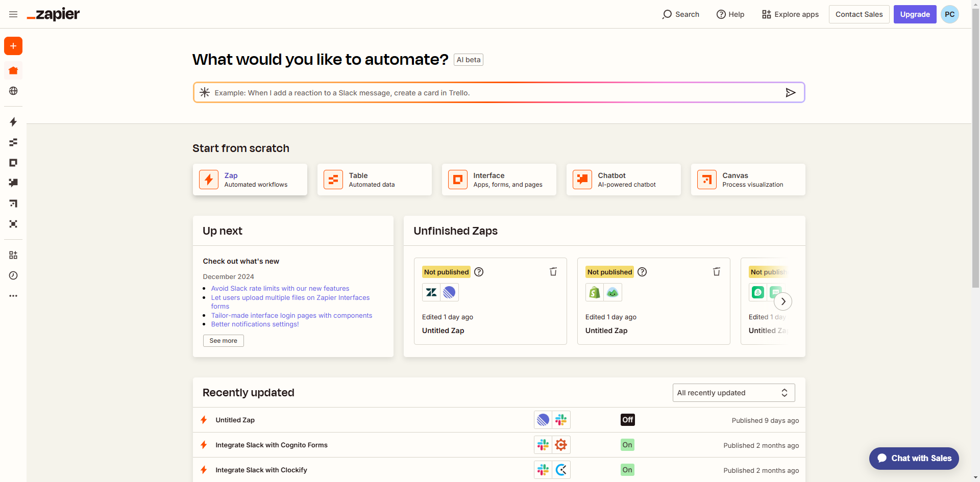
Task: Focus the automation prompt input field
Action: [490, 93]
